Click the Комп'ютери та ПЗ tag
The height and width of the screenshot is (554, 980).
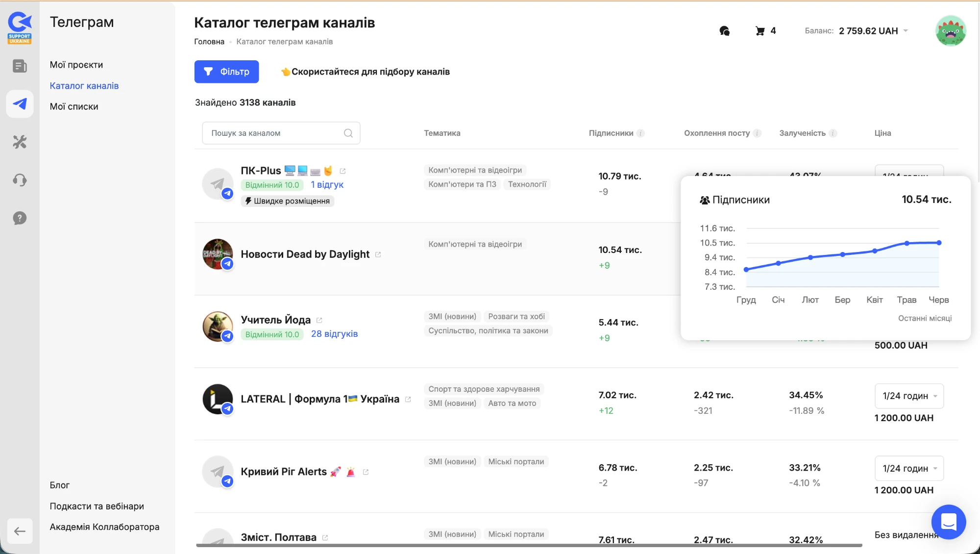(463, 184)
